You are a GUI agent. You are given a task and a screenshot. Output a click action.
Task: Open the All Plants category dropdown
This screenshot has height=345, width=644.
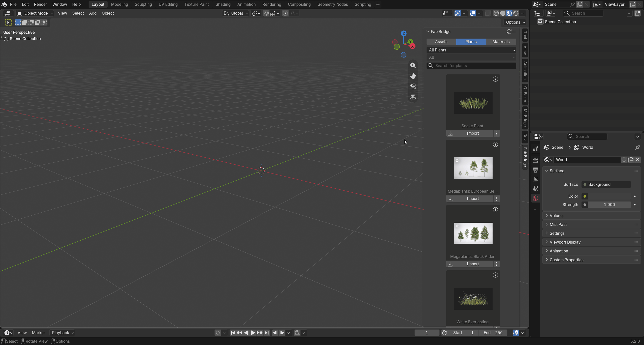[x=471, y=50]
